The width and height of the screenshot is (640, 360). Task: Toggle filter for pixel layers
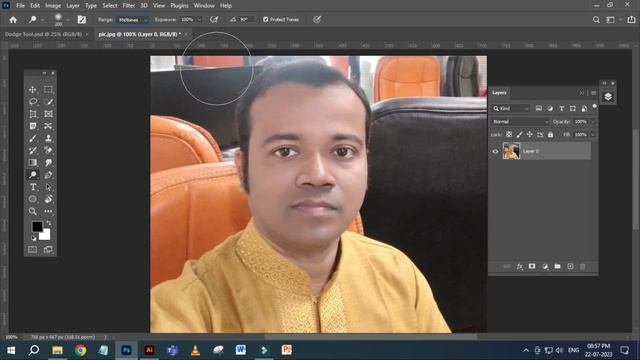click(538, 109)
